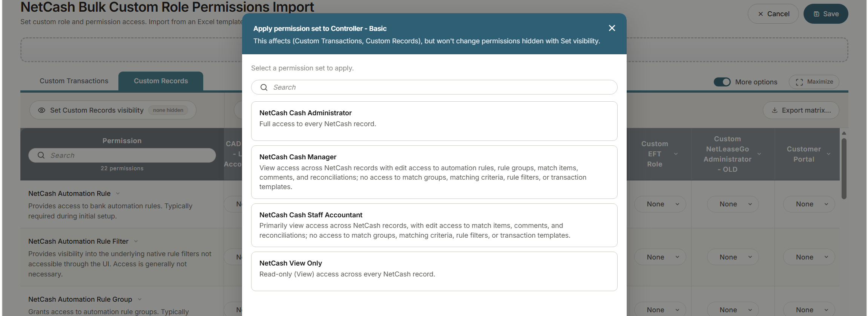Click the Maximize expand icon
Image resolution: width=868 pixels, height=316 pixels.
point(799,82)
